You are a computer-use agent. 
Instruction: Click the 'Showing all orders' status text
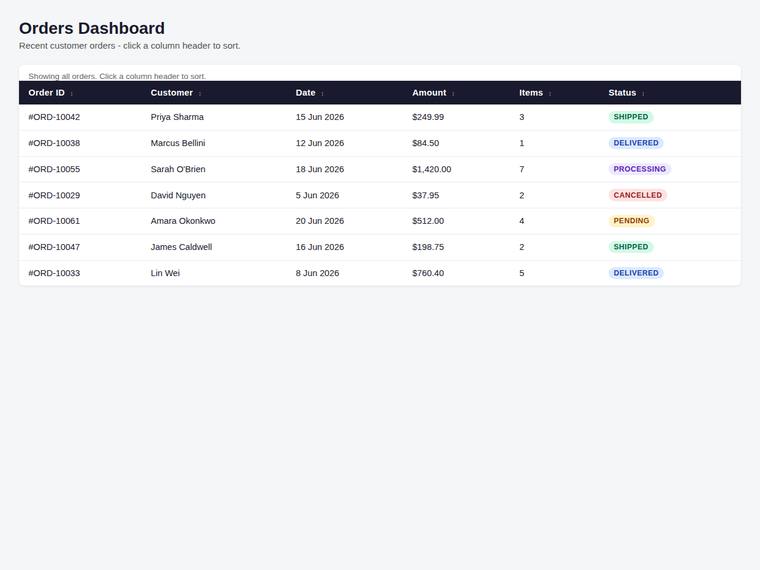pos(117,76)
